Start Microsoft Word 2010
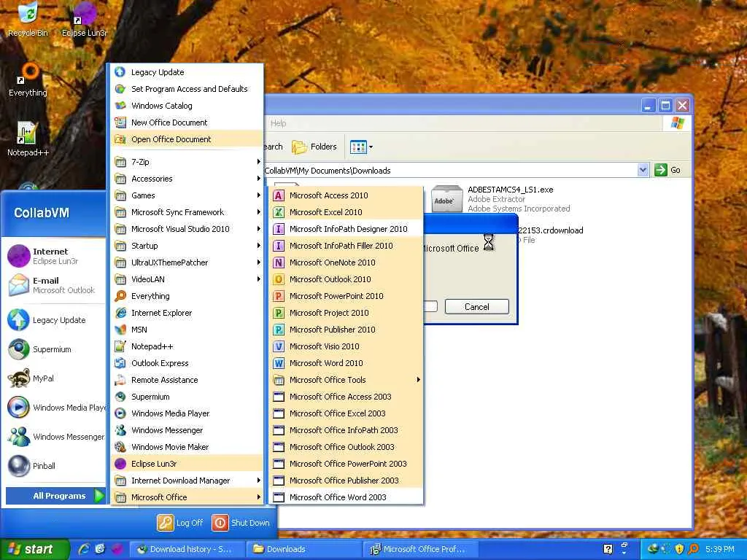This screenshot has height=560, width=747. 346,363
